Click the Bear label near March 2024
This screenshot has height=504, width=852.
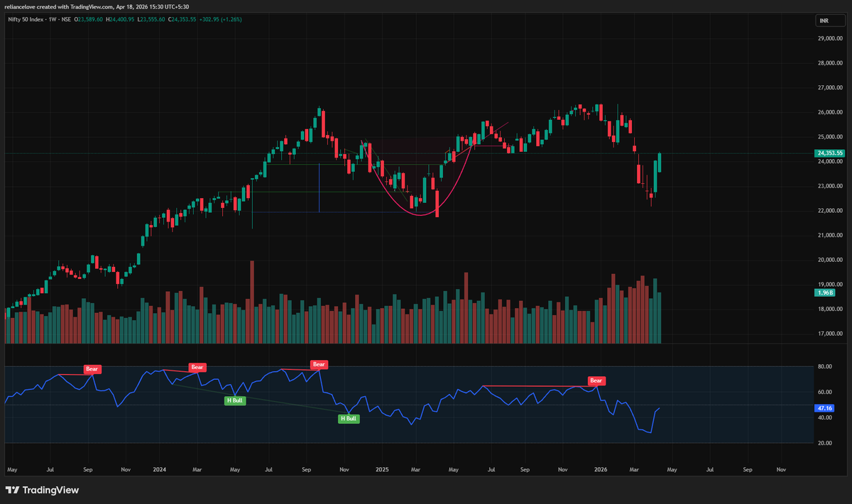(197, 367)
